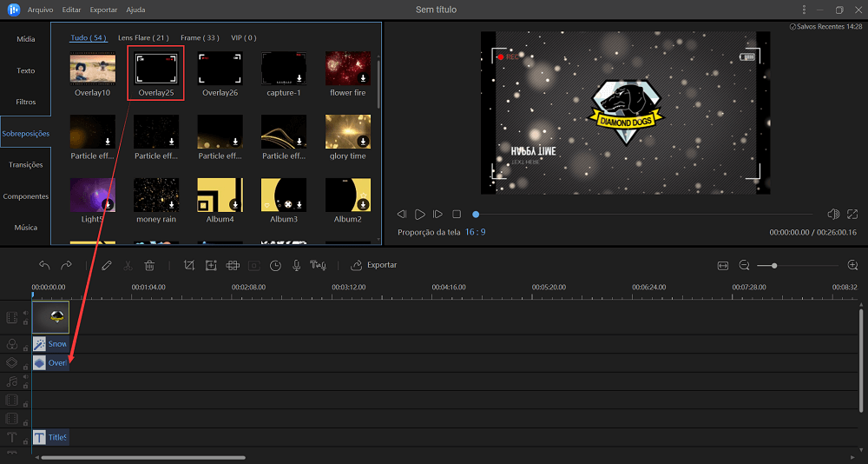This screenshot has height=464, width=868.
Task: Open the Componentes sidebar section
Action: (x=25, y=196)
